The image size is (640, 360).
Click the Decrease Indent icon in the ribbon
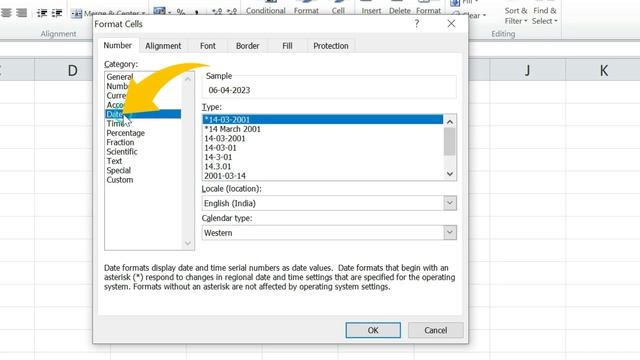click(42, 13)
